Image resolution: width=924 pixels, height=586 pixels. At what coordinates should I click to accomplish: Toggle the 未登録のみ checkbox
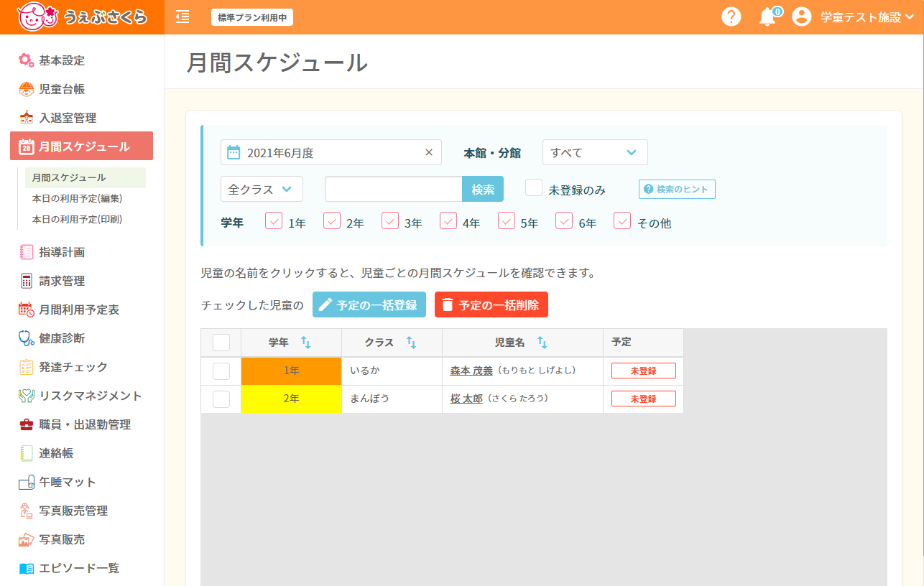534,187
